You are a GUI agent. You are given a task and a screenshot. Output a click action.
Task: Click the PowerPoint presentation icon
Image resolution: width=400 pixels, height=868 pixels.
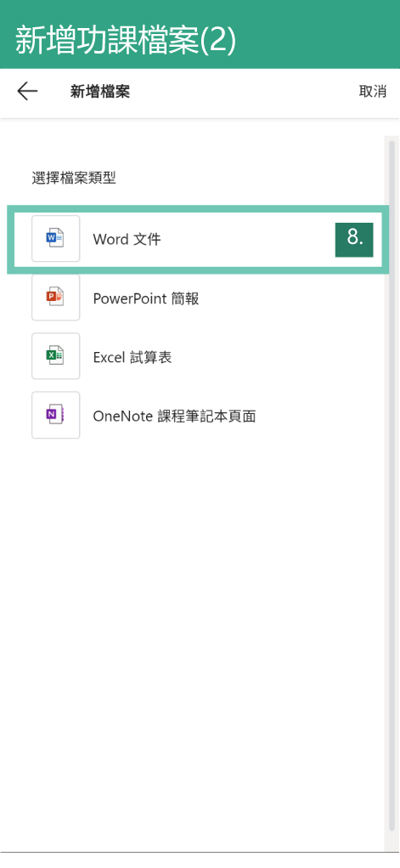tap(55, 298)
